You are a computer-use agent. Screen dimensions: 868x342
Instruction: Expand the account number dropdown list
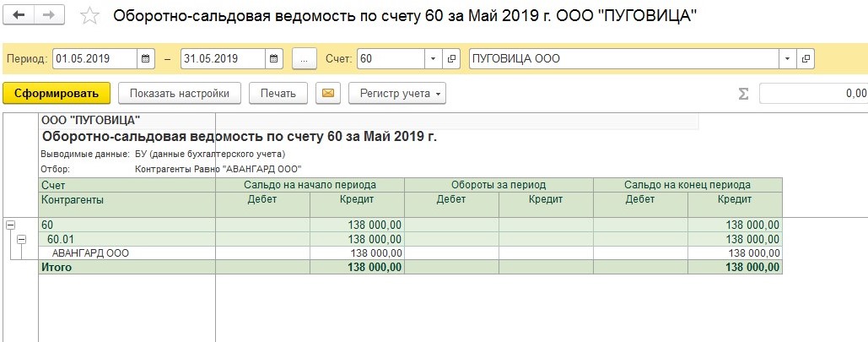433,59
